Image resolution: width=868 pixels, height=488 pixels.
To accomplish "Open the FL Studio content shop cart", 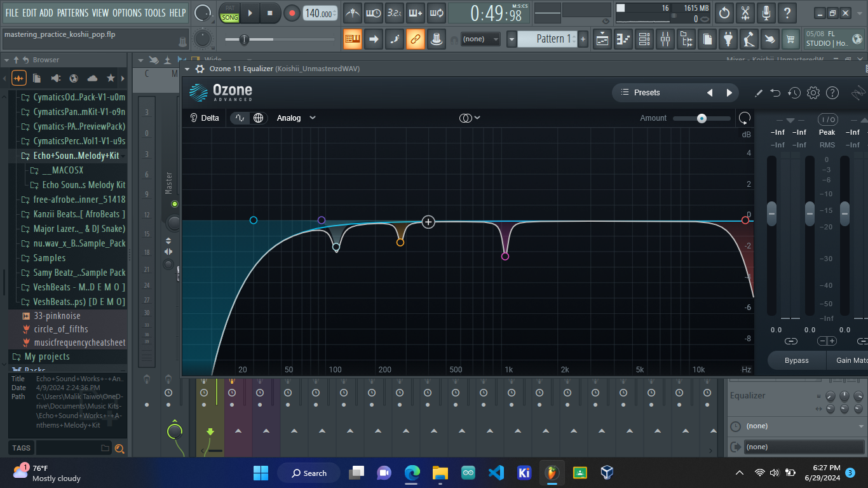I will point(790,39).
